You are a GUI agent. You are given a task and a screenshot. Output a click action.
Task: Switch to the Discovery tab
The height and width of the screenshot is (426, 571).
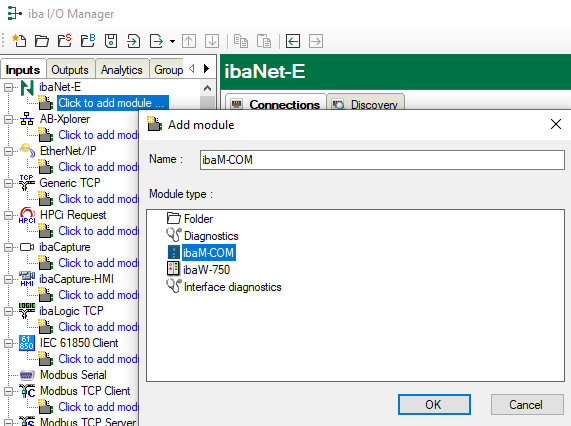point(366,104)
